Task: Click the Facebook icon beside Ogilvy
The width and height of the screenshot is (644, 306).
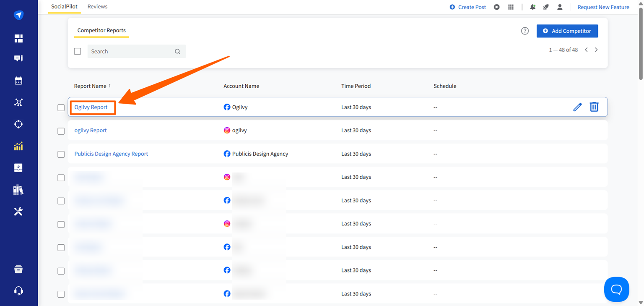Action: coord(227,107)
